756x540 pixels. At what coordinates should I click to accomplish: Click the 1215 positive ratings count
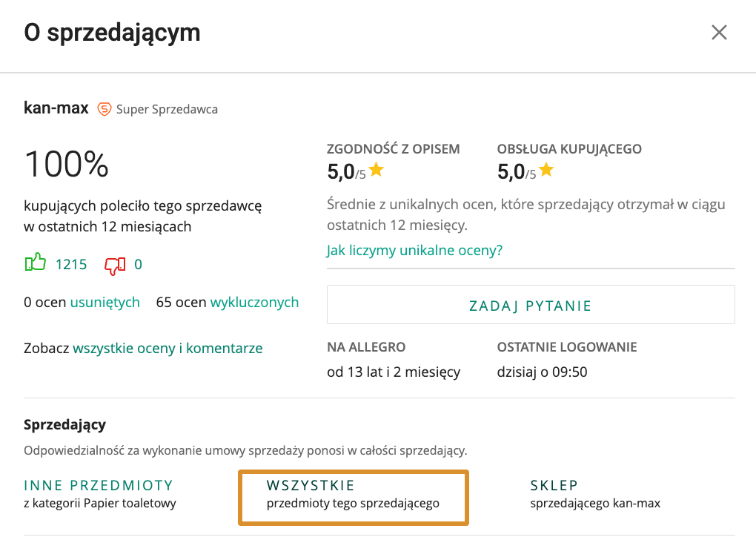pos(72,263)
